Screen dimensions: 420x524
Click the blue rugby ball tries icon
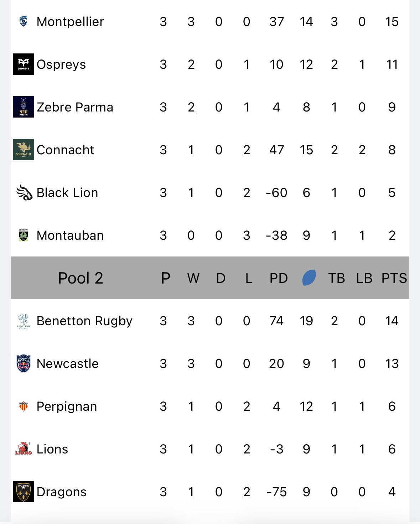pyautogui.click(x=309, y=278)
